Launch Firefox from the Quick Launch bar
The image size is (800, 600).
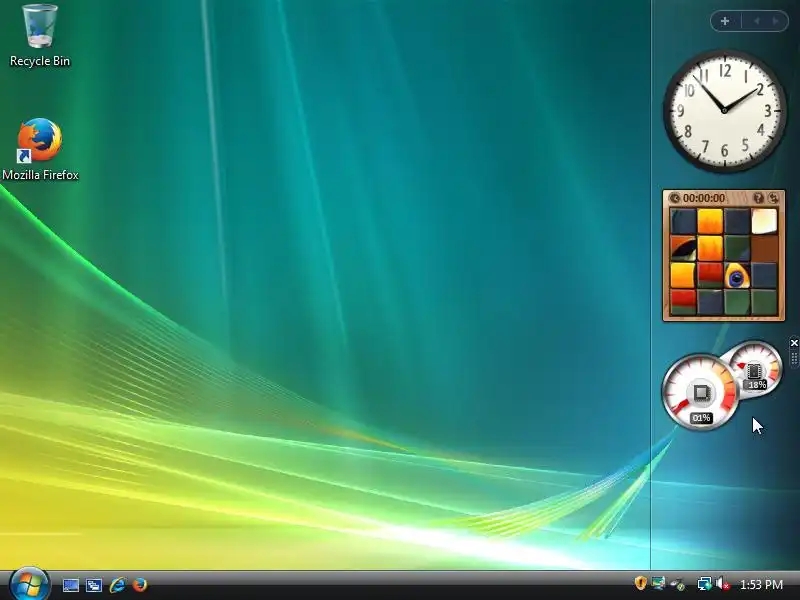tap(140, 585)
